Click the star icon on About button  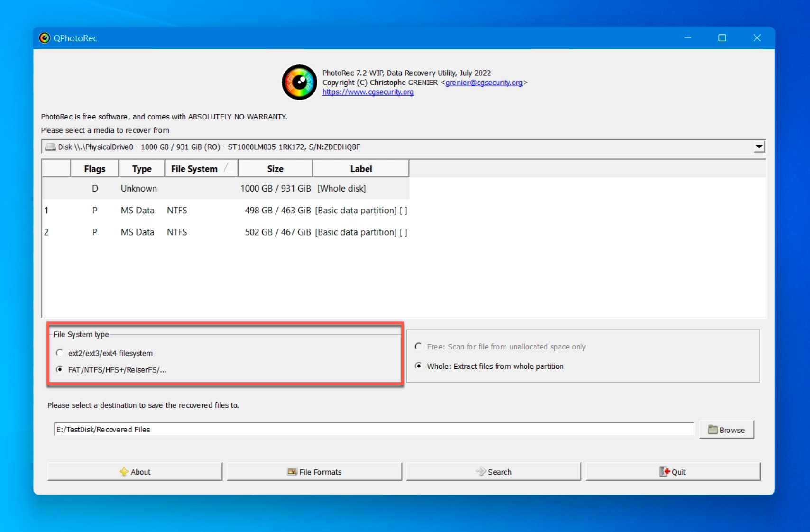(x=124, y=472)
